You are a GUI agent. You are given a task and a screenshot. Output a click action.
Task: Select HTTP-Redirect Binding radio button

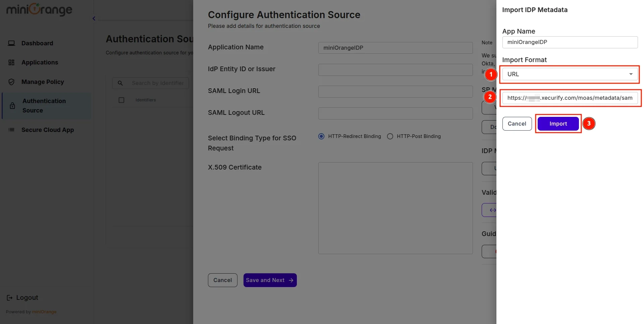(x=321, y=136)
